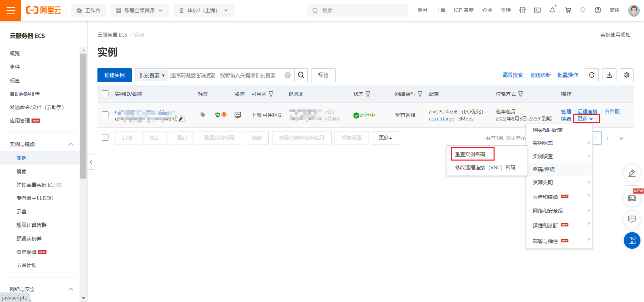Check the instance row checkbox
Viewport: 644px width, 302px height.
(105, 115)
